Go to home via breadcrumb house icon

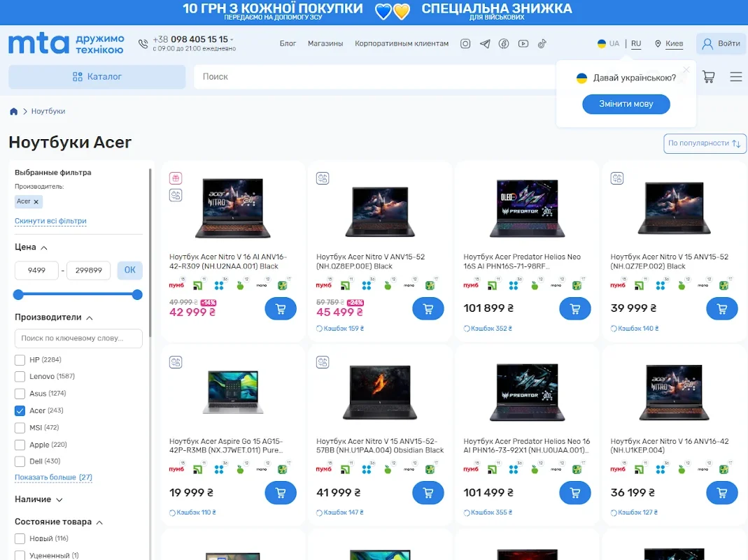pos(14,111)
